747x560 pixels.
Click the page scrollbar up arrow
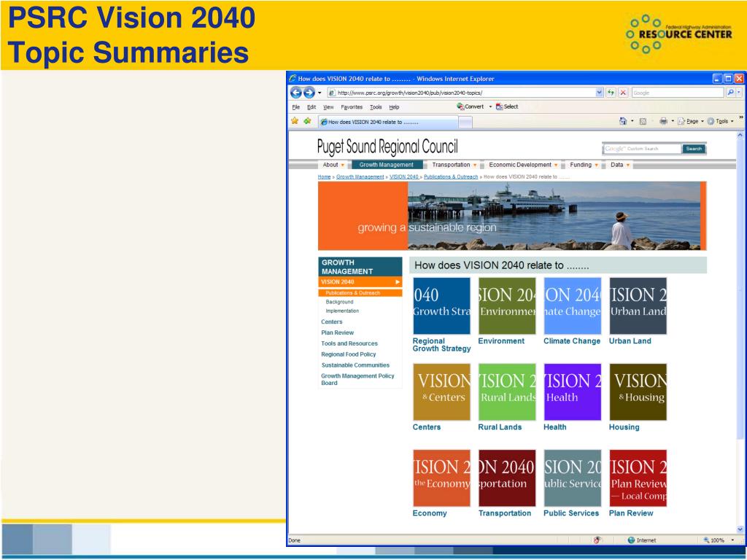[x=740, y=136]
